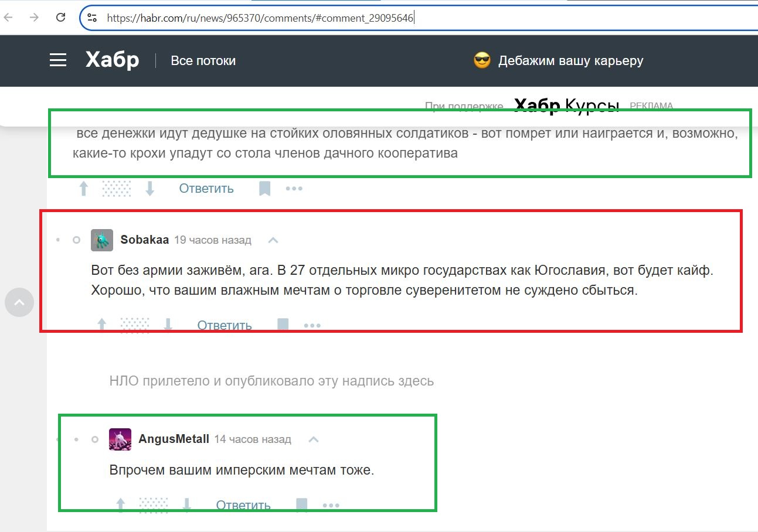Toggle the hidden rating dots on Sobakaa's comment

click(134, 324)
